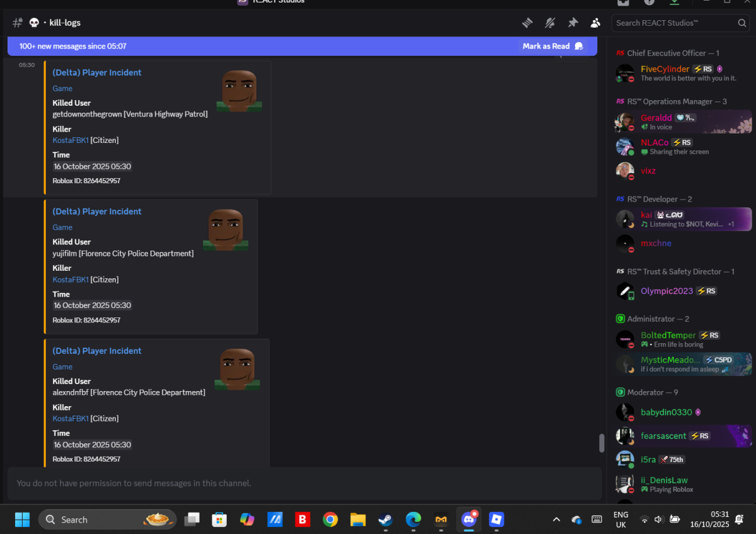The width and height of the screenshot is (756, 534).
Task: Focus the Search REACT Studios field
Action: (x=674, y=23)
